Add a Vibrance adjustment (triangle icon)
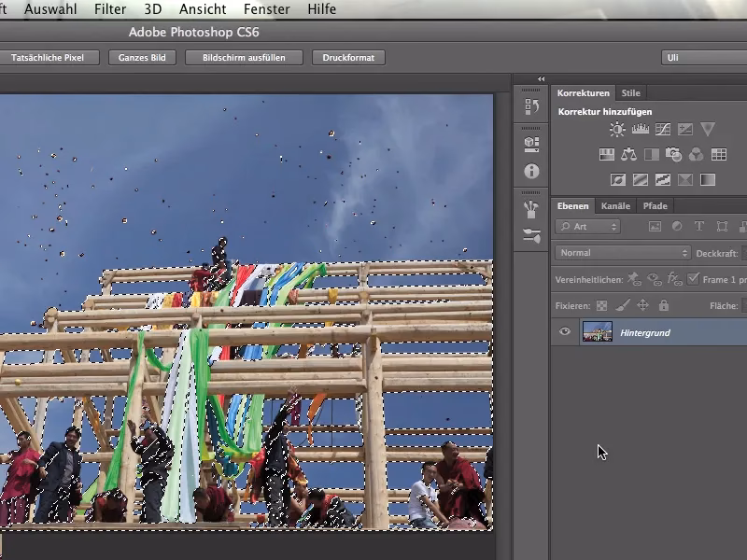This screenshot has width=747, height=560. pyautogui.click(x=708, y=129)
